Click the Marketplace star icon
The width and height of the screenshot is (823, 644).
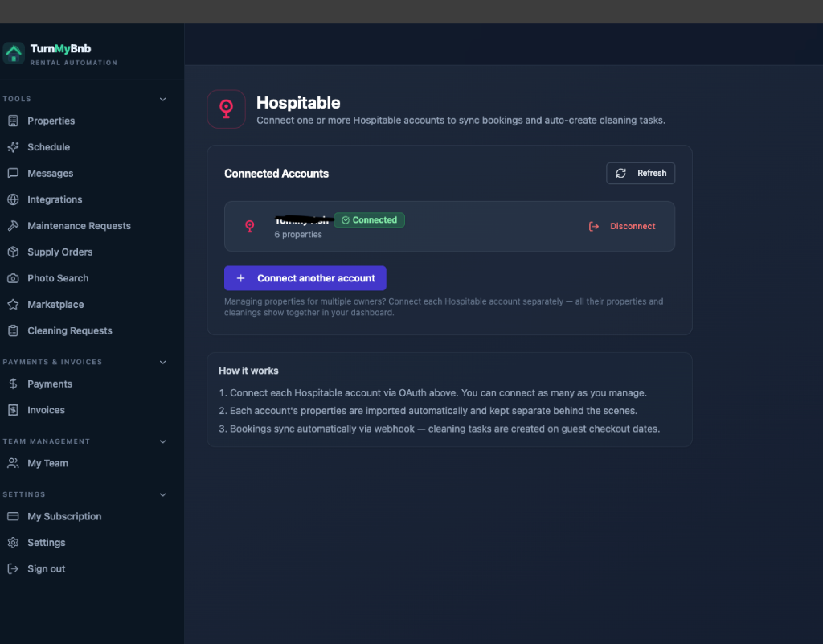pos(13,305)
